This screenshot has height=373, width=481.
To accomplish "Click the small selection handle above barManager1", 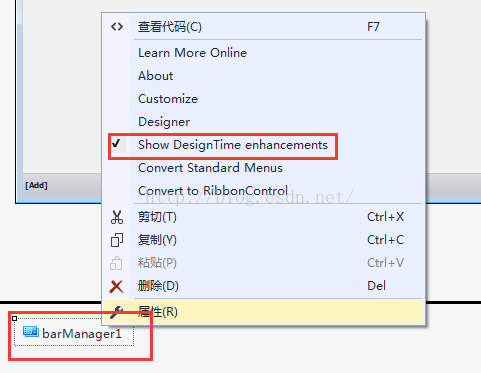I will (14, 318).
